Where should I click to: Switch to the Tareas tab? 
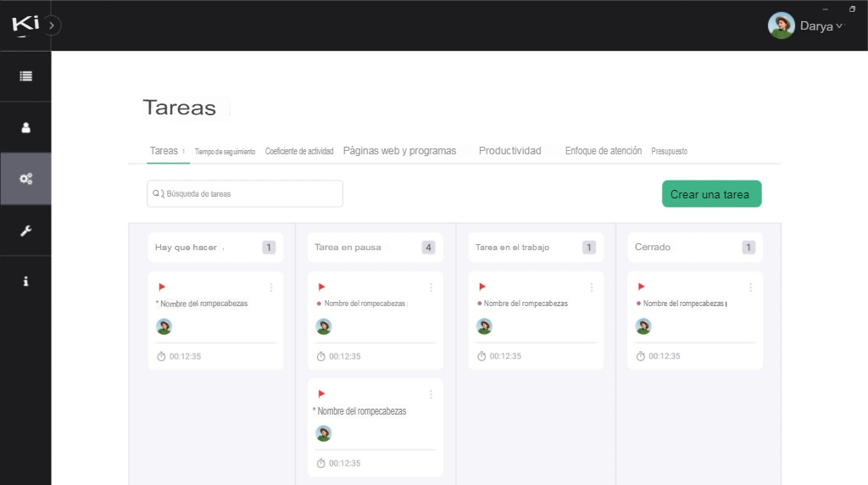coord(164,151)
